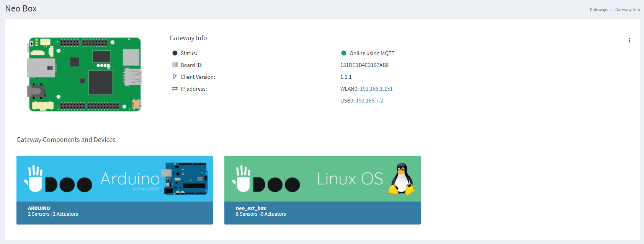Select the ARDUINO card title

39,208
